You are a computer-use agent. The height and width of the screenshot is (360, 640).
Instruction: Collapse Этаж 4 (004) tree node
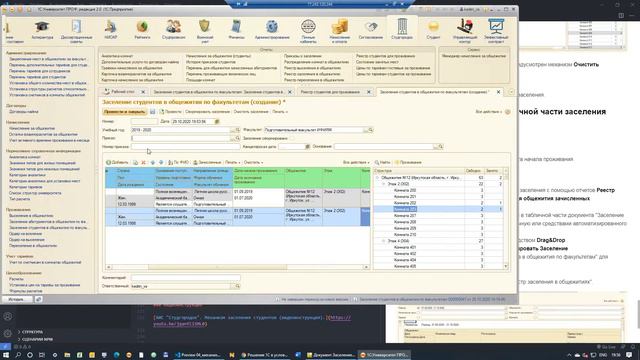(383, 241)
